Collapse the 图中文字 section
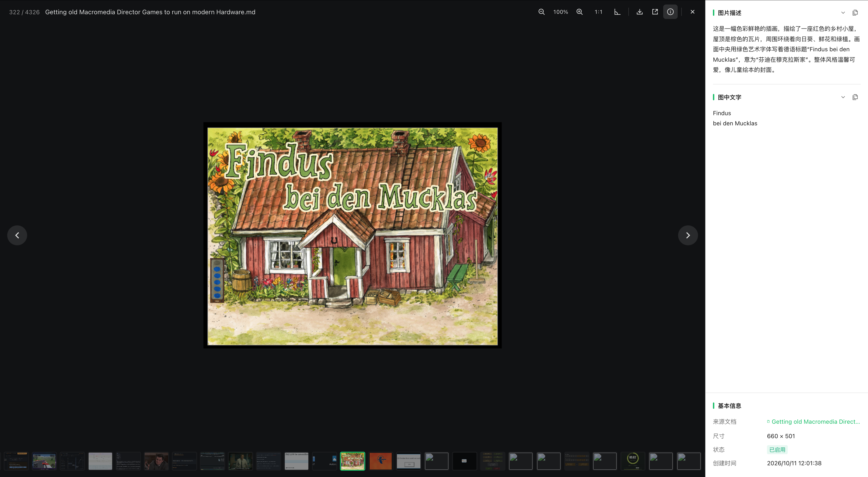Viewport: 868px width, 477px height. (843, 97)
